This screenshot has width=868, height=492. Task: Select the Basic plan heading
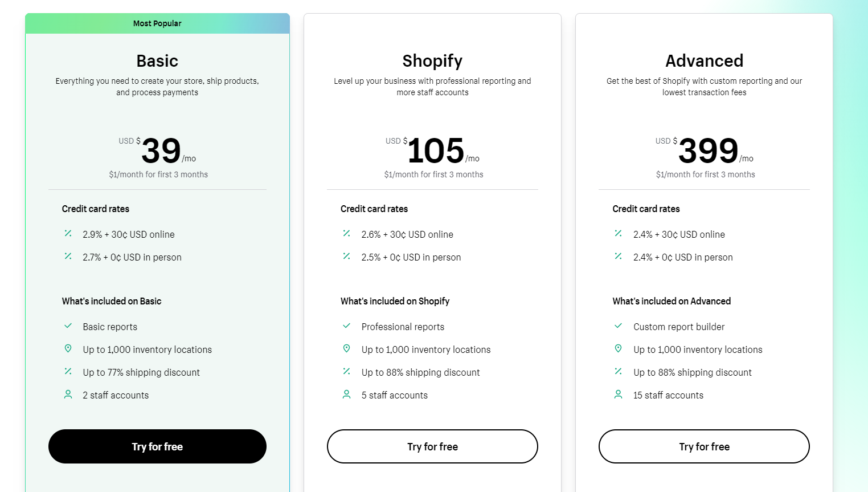coord(157,60)
